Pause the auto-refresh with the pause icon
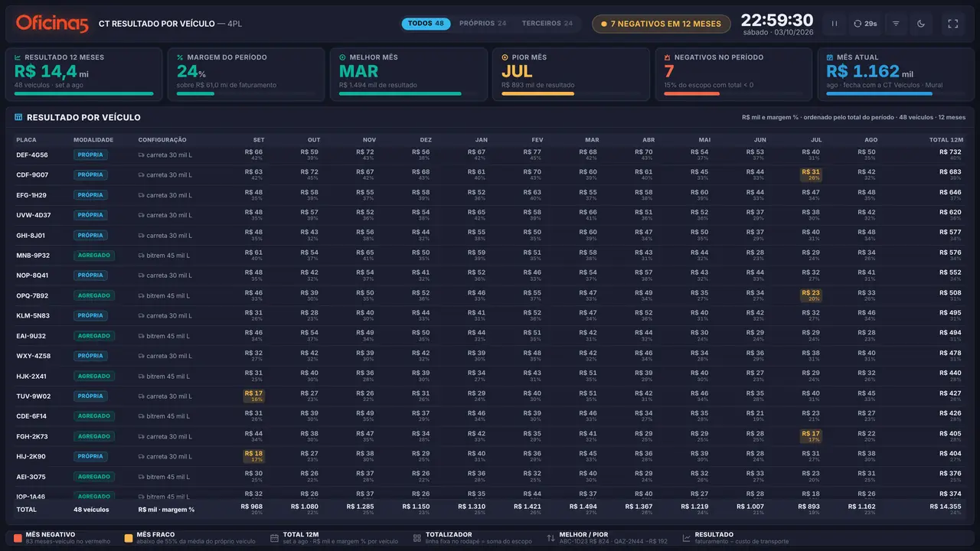This screenshot has width=980, height=551. [835, 24]
